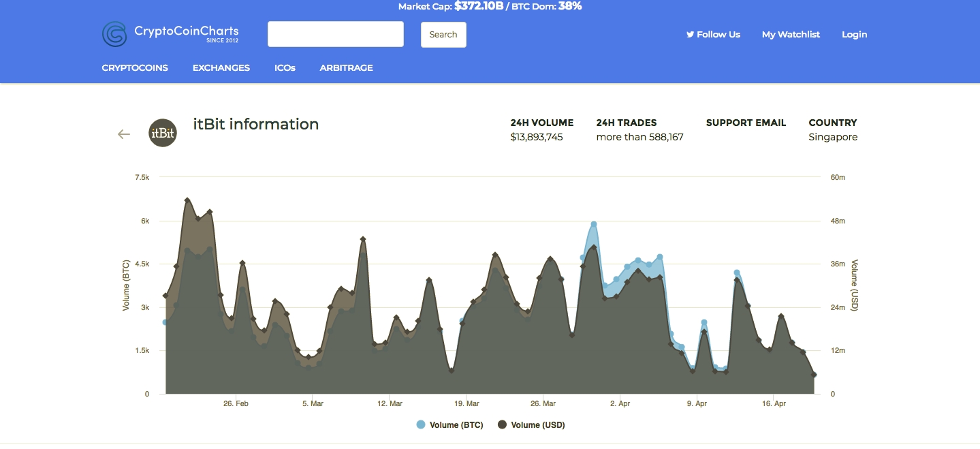Click the "itBit information" heading
Image resolution: width=980 pixels, height=449 pixels.
pos(256,124)
